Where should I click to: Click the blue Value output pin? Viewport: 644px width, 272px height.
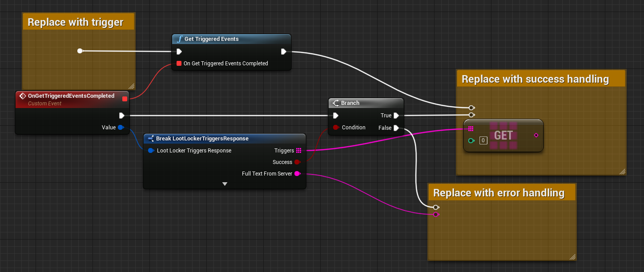(x=120, y=128)
